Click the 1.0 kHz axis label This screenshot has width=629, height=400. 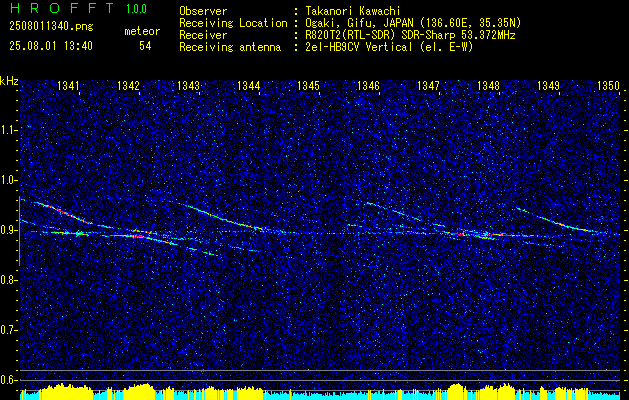[8, 181]
